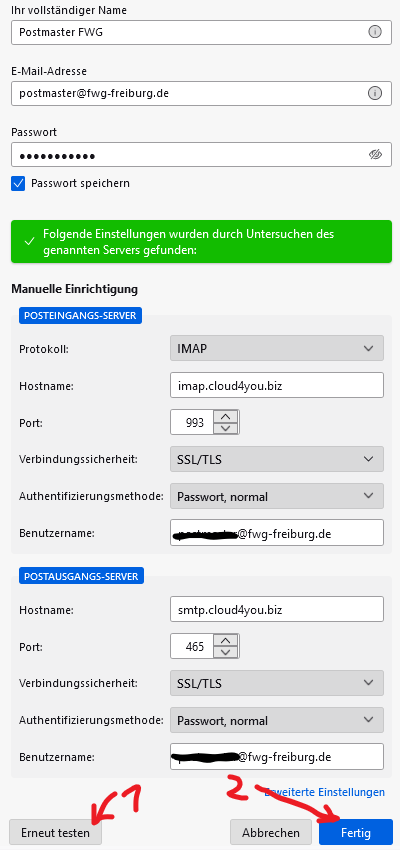Increase incoming port 993 with up arrow
400x853 pixels.
pos(226,417)
